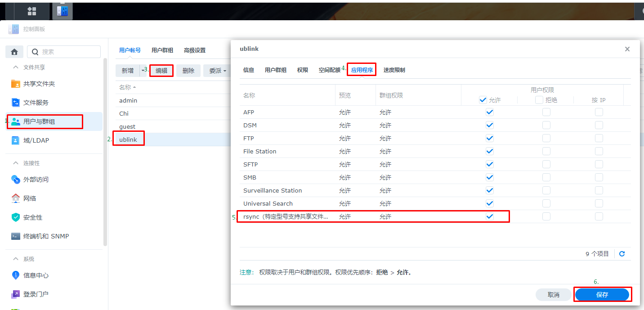
Task: Click the 取消 cancel button
Action: click(553, 295)
